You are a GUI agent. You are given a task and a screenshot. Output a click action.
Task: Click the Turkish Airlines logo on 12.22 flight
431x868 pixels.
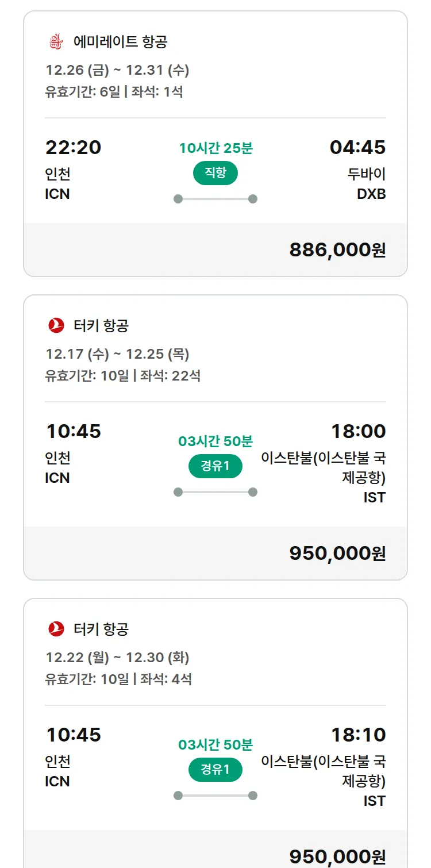pos(56,629)
